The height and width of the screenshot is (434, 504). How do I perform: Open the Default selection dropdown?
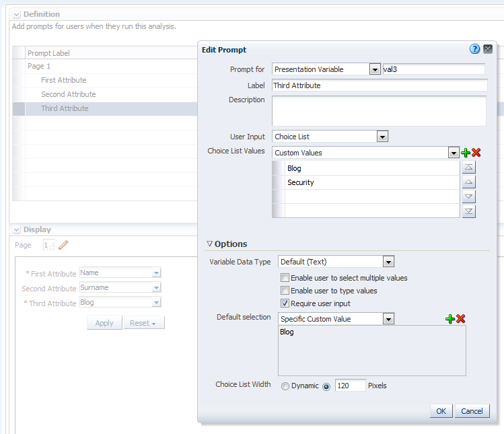[388, 319]
